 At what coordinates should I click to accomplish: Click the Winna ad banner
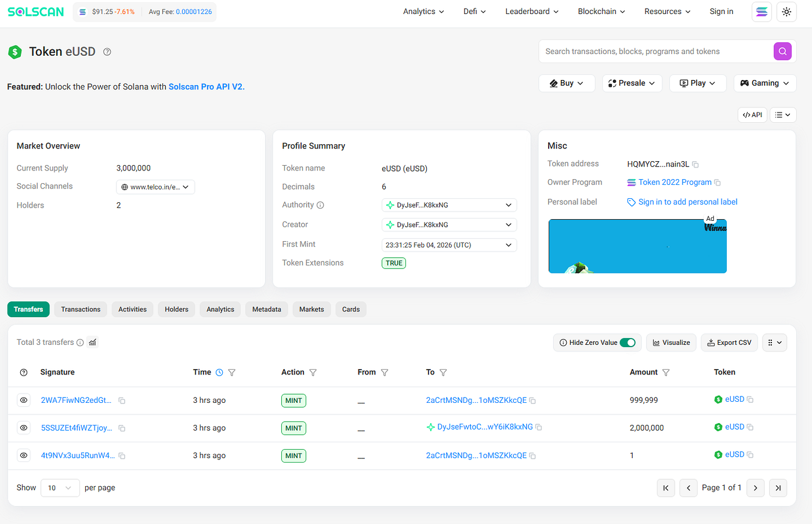tap(637, 246)
